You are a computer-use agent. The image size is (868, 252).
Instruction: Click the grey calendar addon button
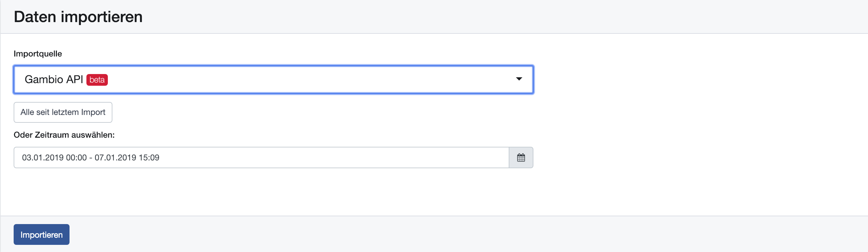(521, 157)
